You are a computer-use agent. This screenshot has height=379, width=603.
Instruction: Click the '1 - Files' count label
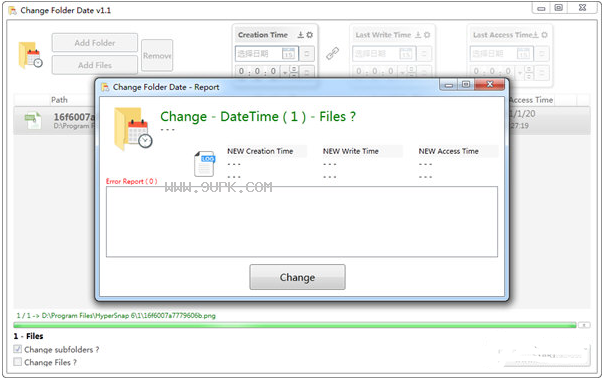pyautogui.click(x=28, y=336)
